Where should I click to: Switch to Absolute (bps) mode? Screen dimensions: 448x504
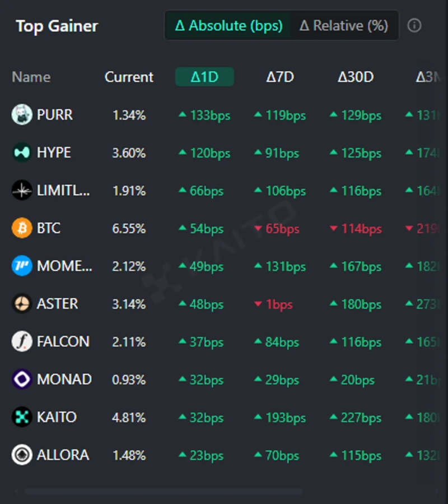[228, 26]
